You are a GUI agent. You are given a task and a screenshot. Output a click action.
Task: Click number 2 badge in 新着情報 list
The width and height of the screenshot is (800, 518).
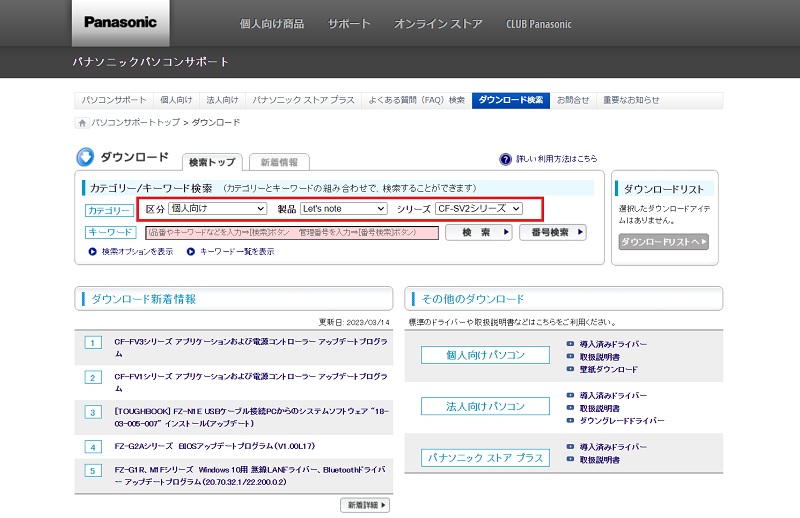(x=93, y=378)
